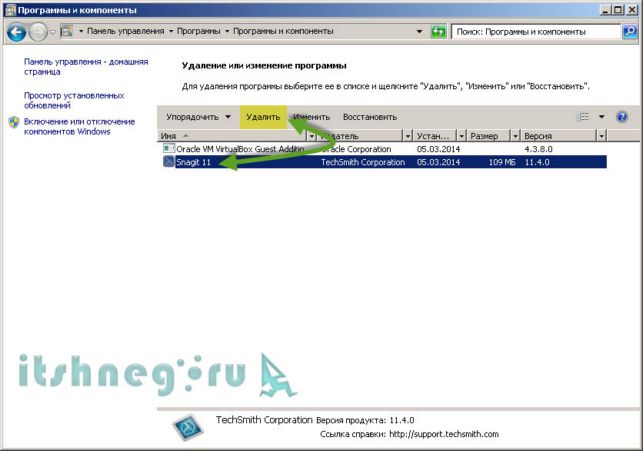The image size is (643, 451).
Task: Go back with the blue Back arrow
Action: pyautogui.click(x=16, y=32)
